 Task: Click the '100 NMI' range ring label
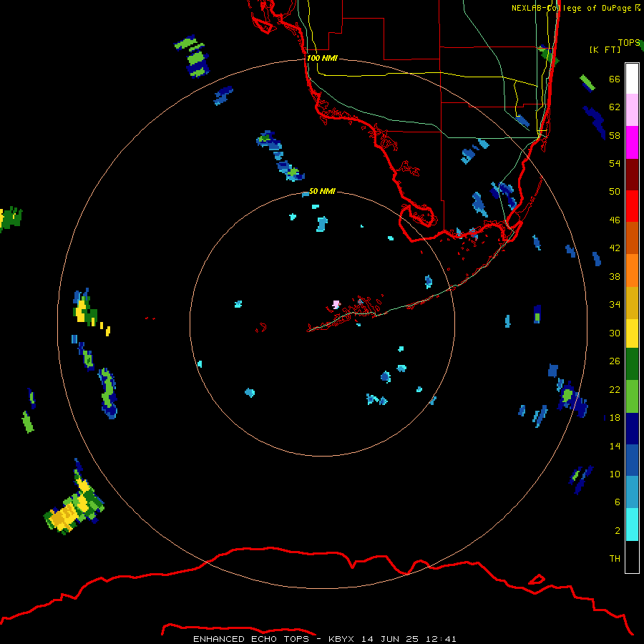click(x=322, y=59)
